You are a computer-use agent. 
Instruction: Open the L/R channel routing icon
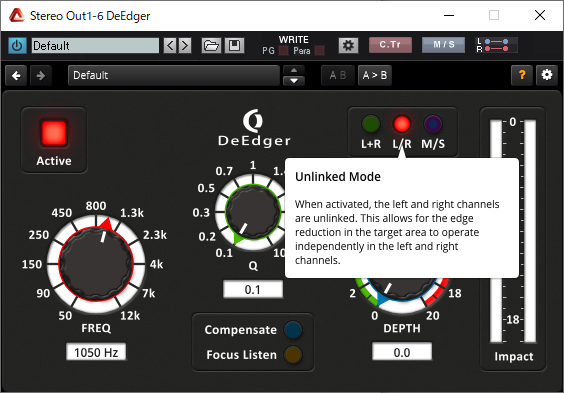coord(496,45)
